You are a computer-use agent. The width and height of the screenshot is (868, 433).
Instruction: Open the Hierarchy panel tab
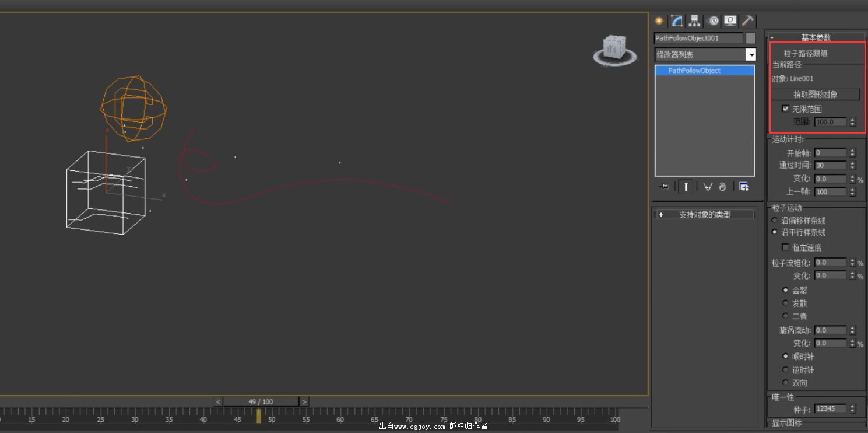(694, 20)
